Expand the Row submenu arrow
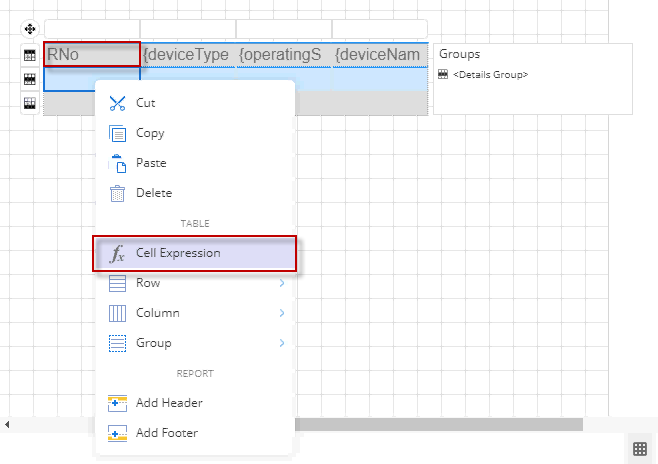658x464 pixels. pyautogui.click(x=282, y=283)
